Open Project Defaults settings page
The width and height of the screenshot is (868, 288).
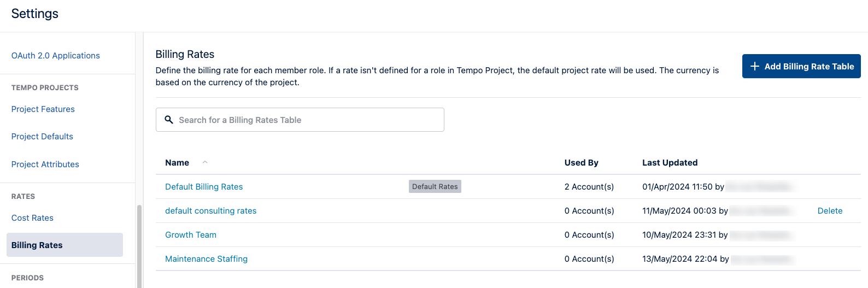click(x=42, y=137)
